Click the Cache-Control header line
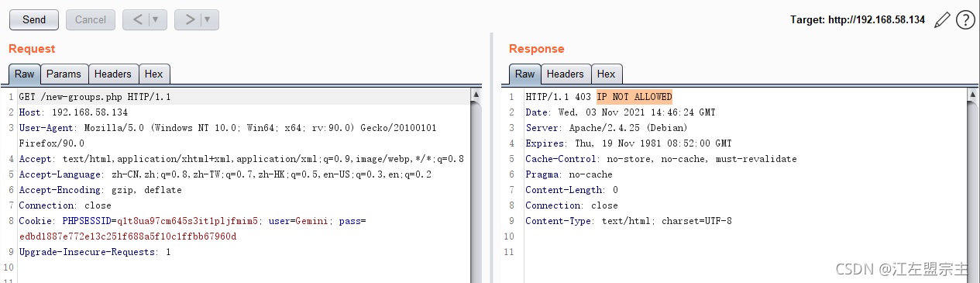 (661, 159)
